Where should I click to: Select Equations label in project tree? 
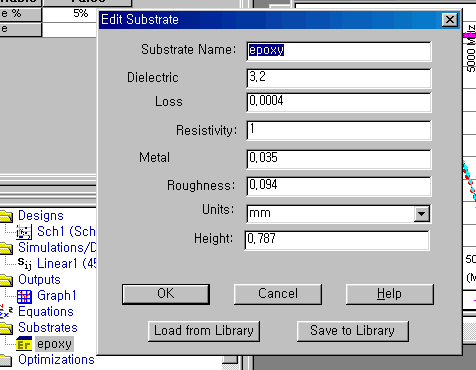click(x=46, y=312)
